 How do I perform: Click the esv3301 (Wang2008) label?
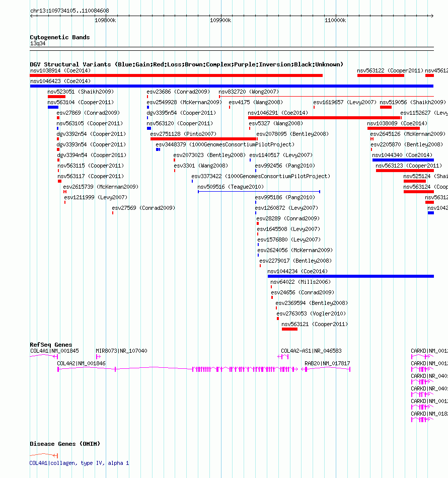point(201,166)
